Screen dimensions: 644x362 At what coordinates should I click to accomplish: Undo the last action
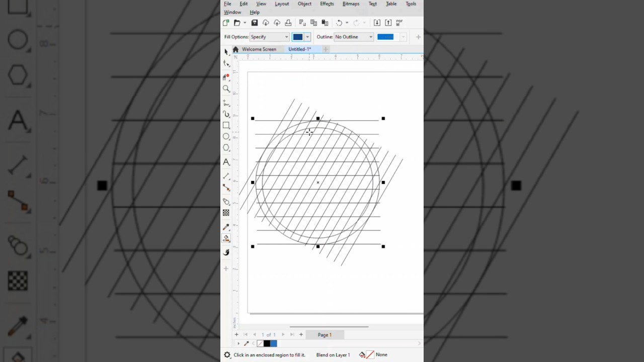[x=339, y=23]
